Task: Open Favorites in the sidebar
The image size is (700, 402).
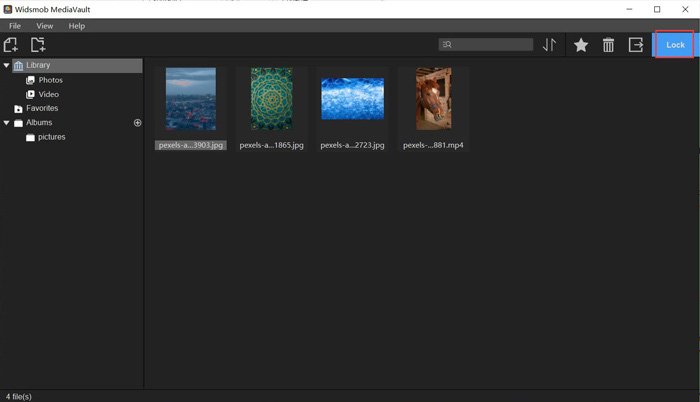Action: tap(42, 108)
